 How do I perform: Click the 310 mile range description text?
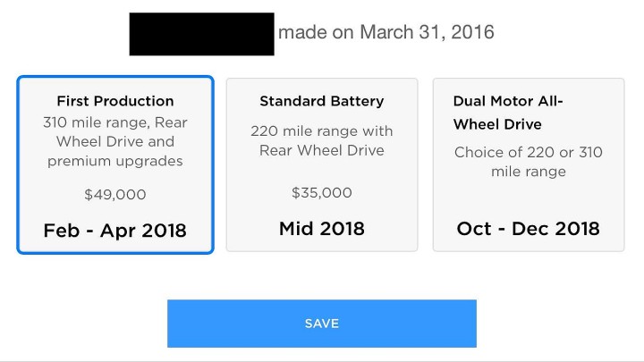[x=115, y=141]
